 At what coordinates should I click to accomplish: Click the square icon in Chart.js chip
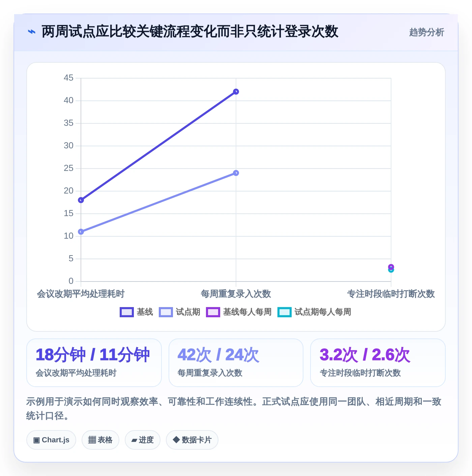coord(36,440)
